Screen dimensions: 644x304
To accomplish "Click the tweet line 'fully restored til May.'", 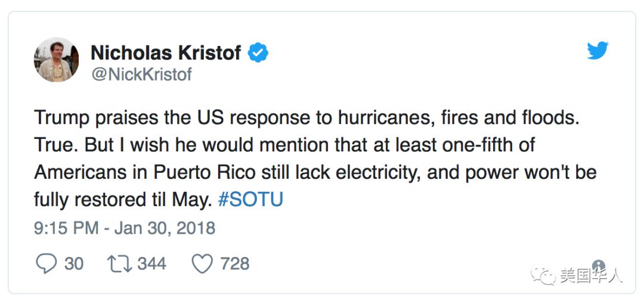I will pyautogui.click(x=123, y=200).
